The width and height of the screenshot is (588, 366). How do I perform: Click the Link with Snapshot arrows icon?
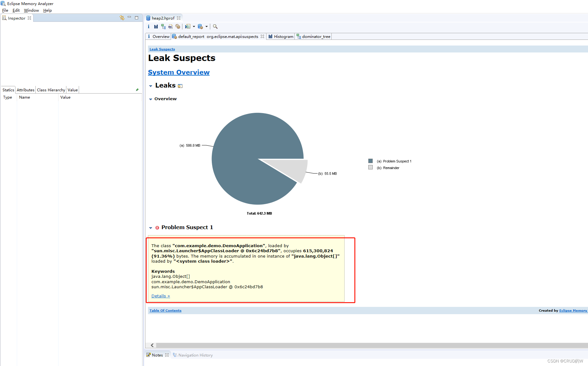[x=122, y=18]
